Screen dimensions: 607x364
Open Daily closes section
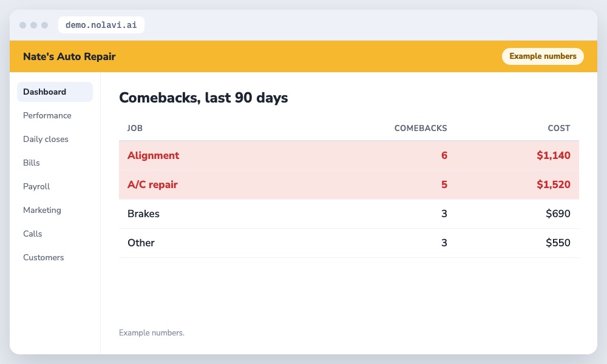coord(46,139)
